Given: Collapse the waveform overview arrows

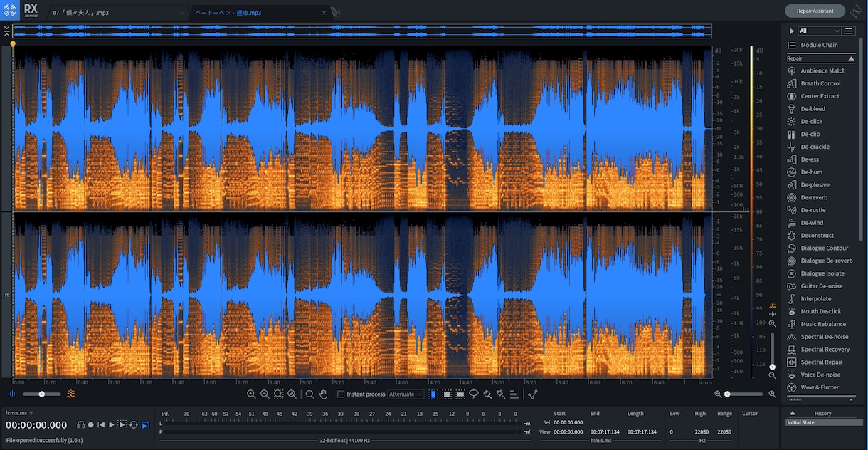Looking at the screenshot, I should [x=6, y=31].
